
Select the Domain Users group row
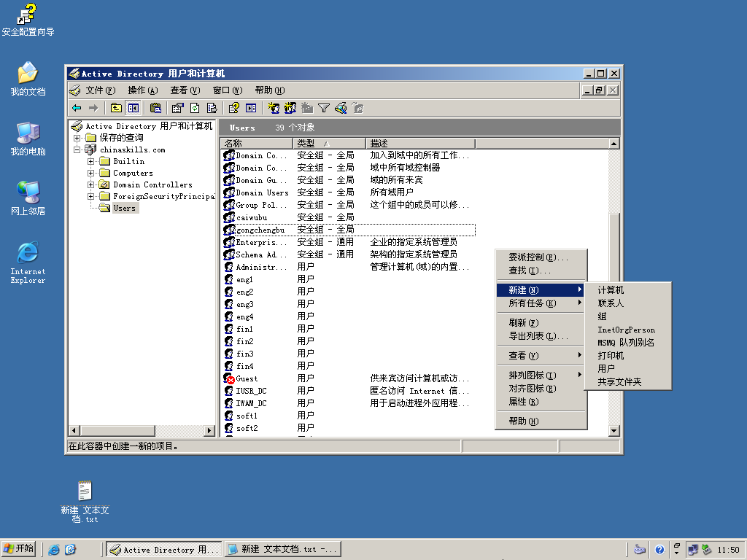pos(349,192)
